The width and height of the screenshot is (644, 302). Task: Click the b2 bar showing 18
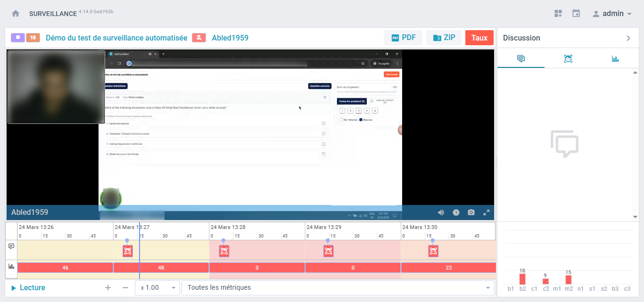(522, 278)
